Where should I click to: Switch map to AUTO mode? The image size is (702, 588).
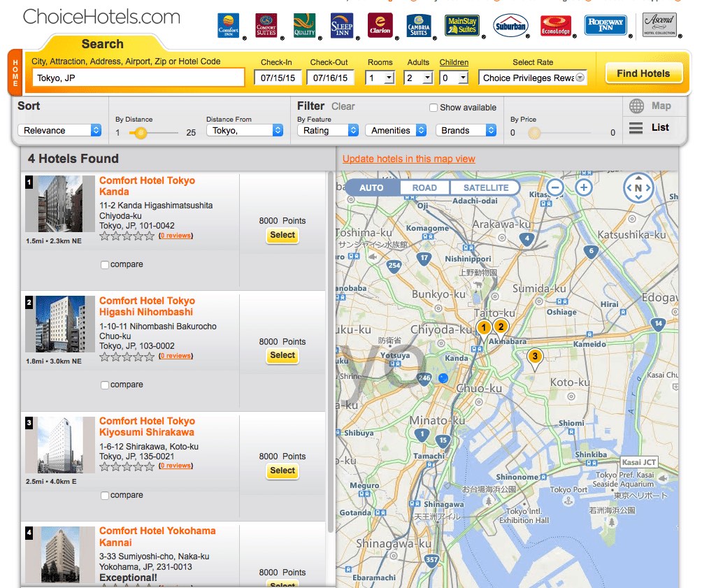tap(371, 187)
